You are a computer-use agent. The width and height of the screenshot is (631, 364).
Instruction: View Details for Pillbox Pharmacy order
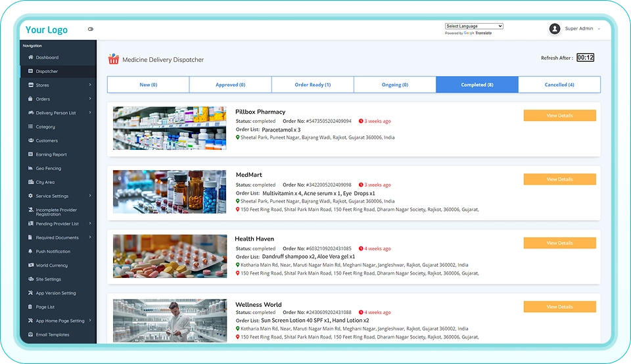(x=560, y=116)
